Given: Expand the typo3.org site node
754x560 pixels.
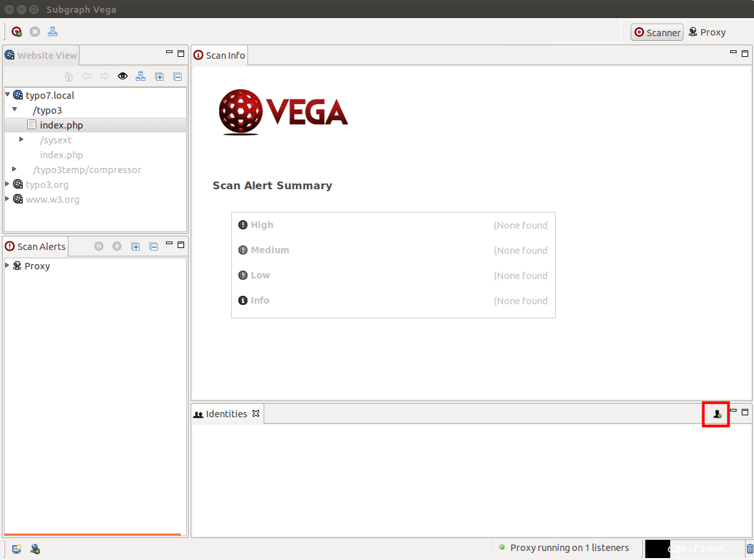Looking at the screenshot, I should 7,184.
